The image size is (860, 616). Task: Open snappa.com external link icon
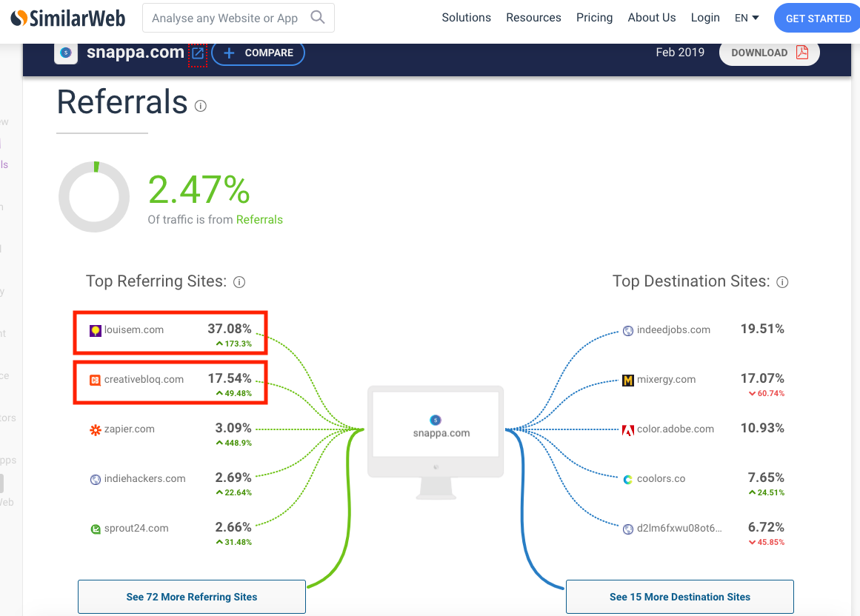tap(198, 53)
